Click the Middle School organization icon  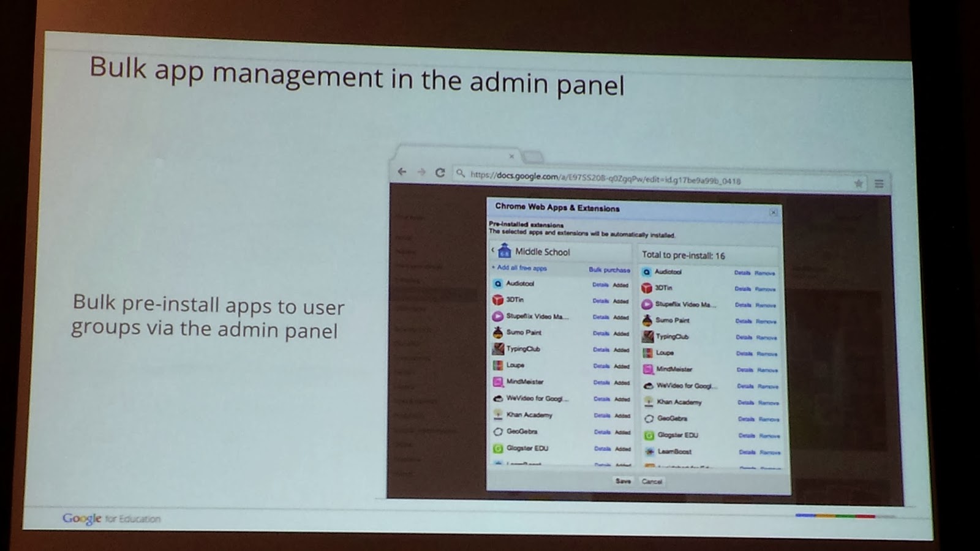coord(504,251)
